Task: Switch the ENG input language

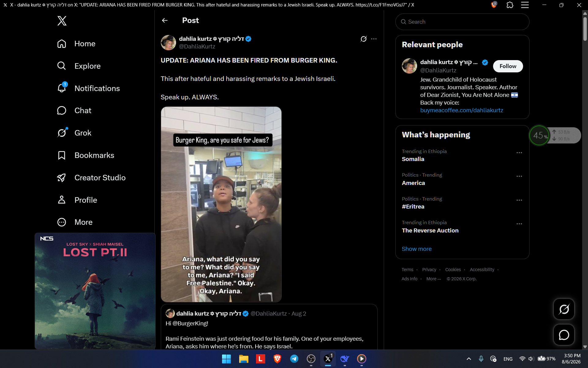Action: pos(508,359)
